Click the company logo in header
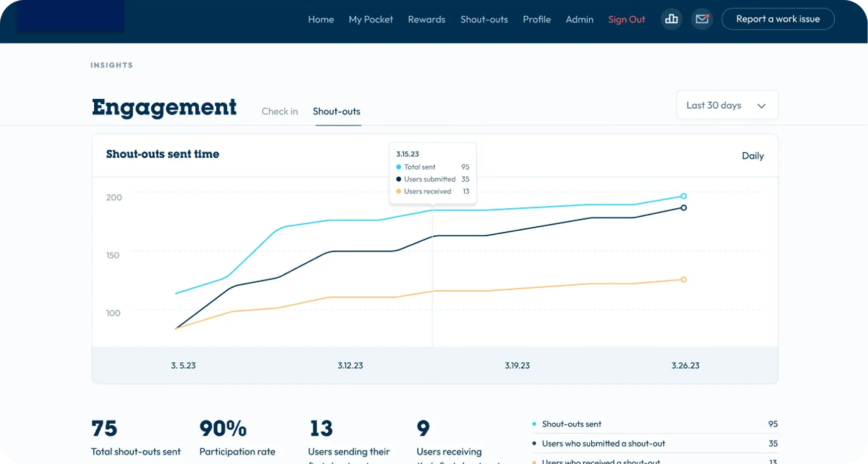Screen dimensions: 868x464 click(71, 17)
